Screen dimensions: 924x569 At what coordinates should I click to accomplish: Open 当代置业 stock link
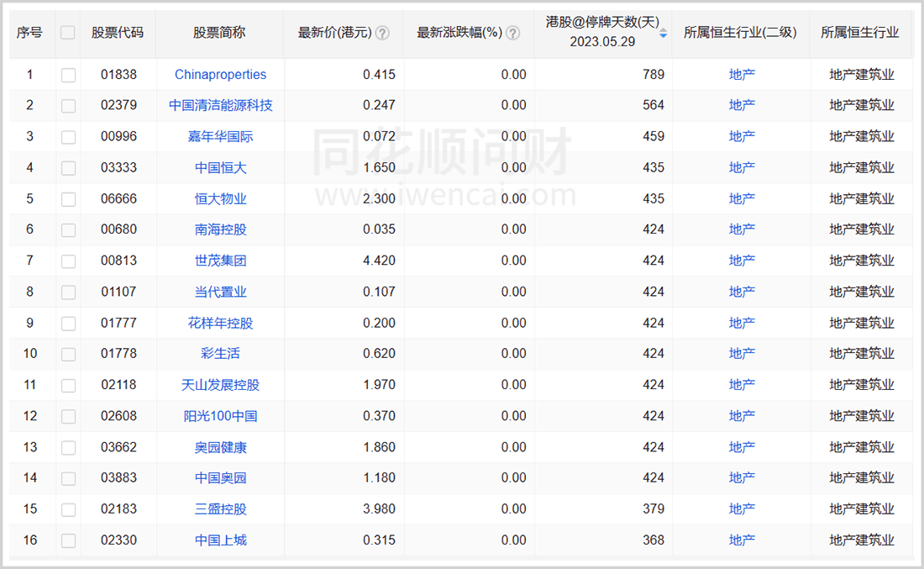[x=220, y=292]
